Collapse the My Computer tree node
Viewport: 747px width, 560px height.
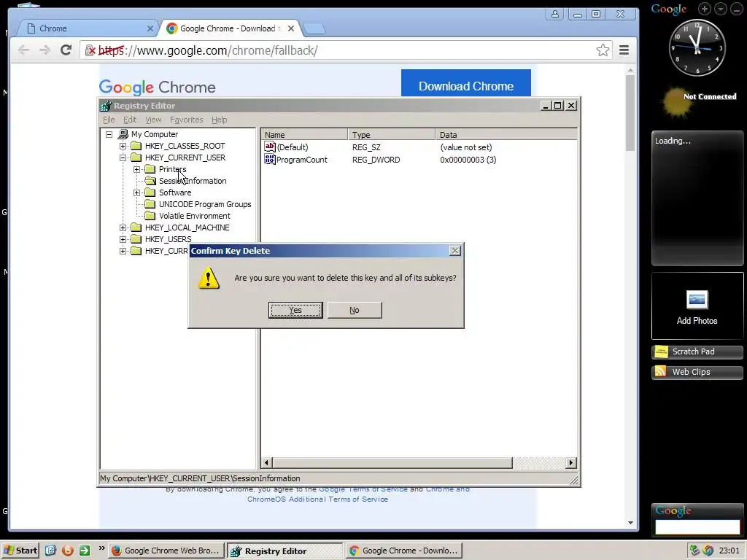109,134
